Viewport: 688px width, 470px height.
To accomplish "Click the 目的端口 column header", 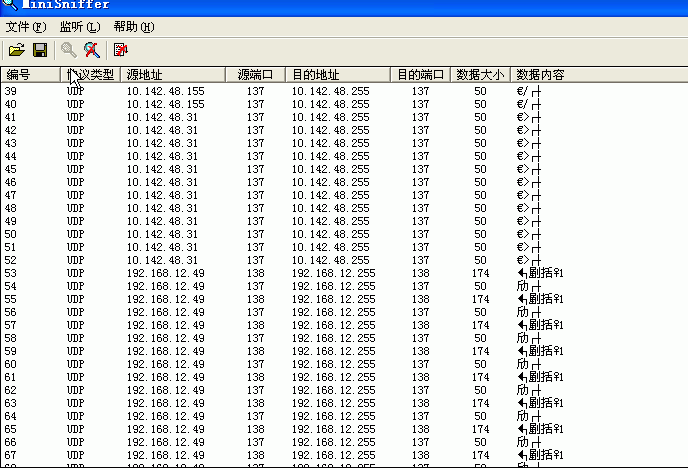I will pos(420,75).
